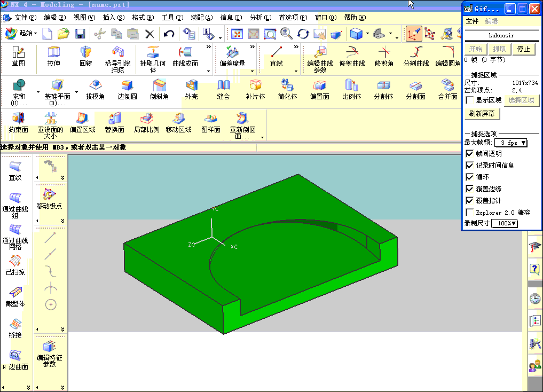Open the 最大帧频 3 fps dropdown
The width and height of the screenshot is (543, 392).
[511, 143]
